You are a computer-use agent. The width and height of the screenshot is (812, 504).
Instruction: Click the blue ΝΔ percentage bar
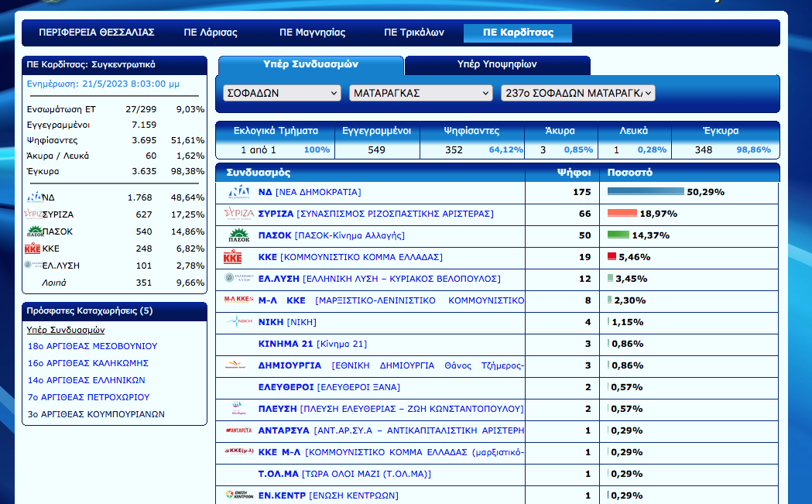point(646,192)
